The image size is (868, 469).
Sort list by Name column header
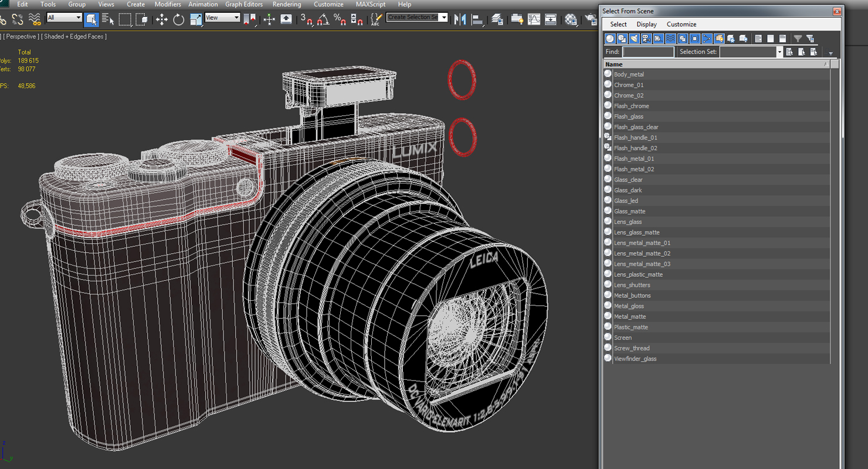(x=716, y=64)
